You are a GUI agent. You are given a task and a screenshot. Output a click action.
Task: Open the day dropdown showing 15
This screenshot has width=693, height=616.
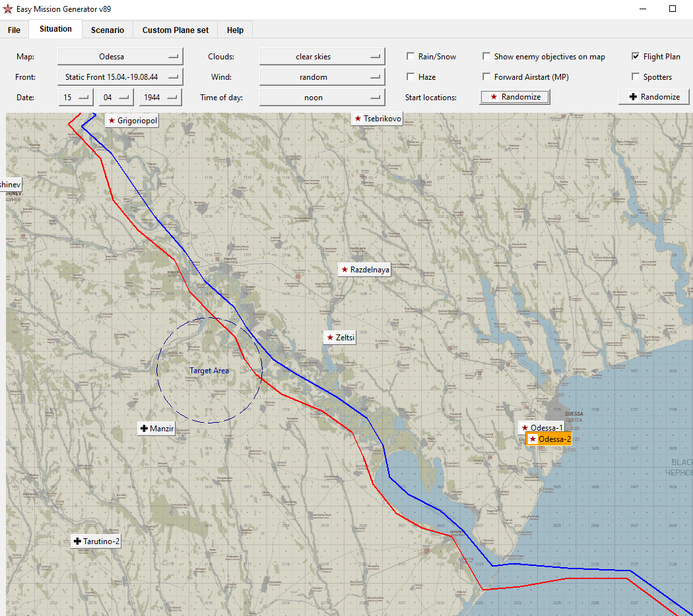(x=76, y=98)
